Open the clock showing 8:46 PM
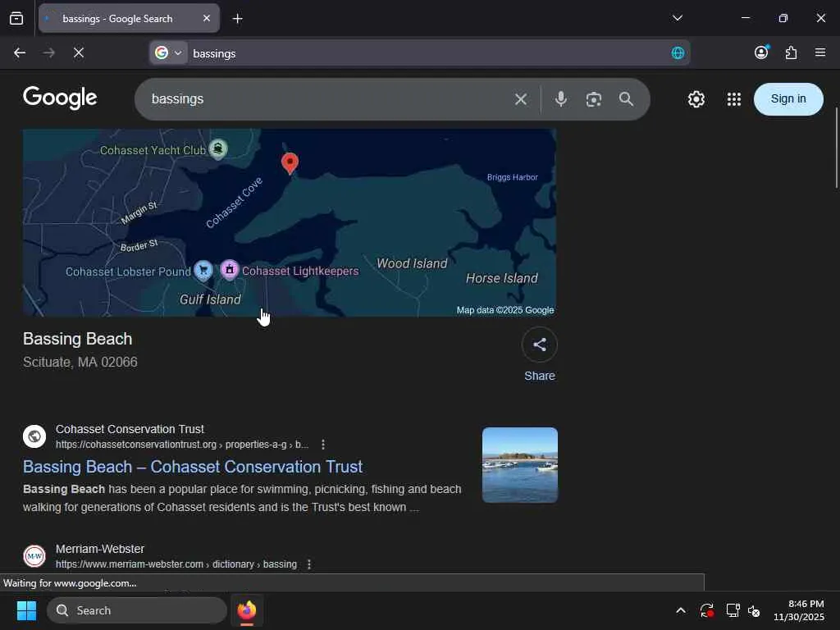 point(798,610)
